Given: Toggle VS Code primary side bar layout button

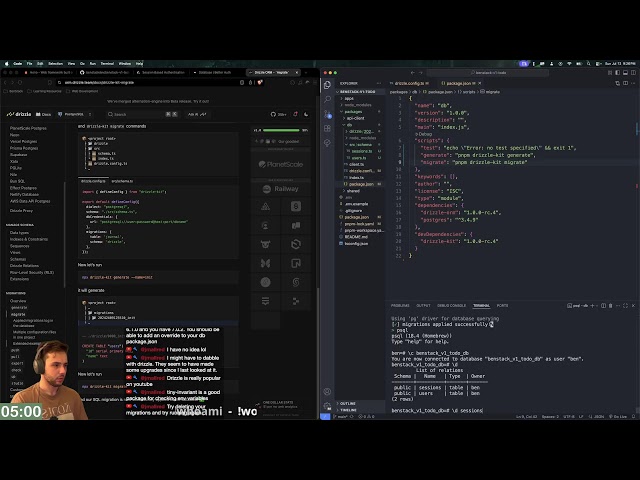Looking at the screenshot, I should click(x=617, y=73).
